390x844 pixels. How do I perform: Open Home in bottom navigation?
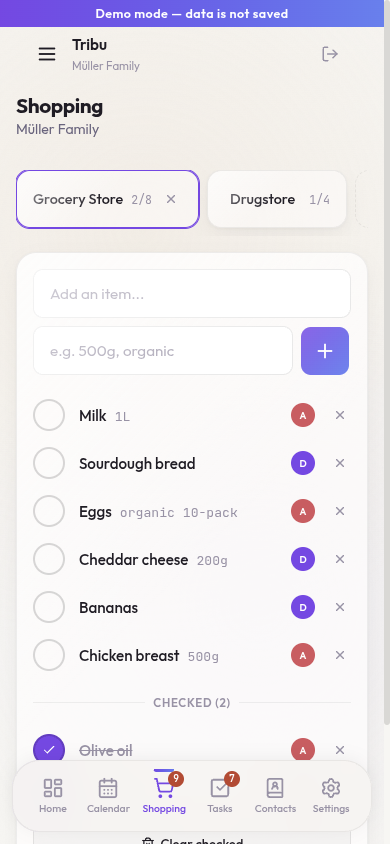pos(53,796)
